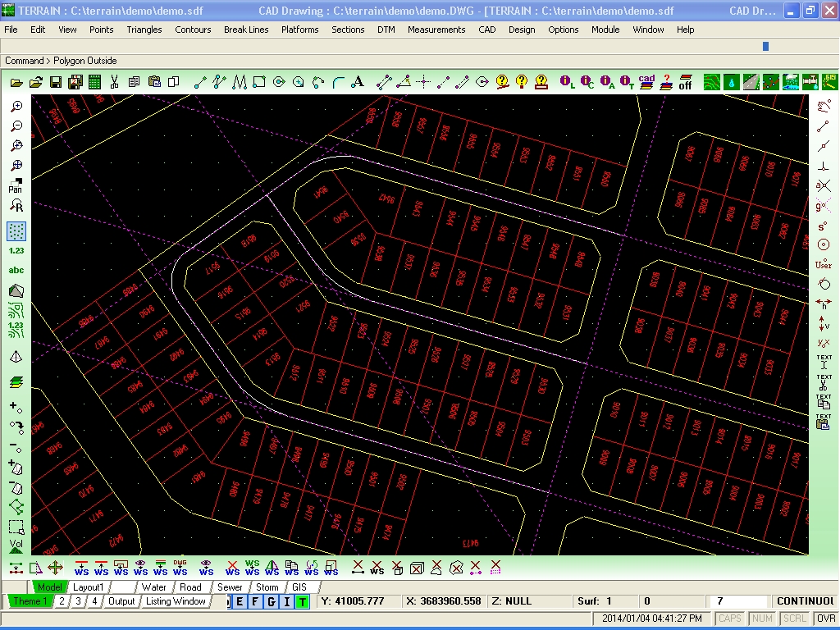
Task: Select the Theme 1 tab
Action: tap(30, 601)
